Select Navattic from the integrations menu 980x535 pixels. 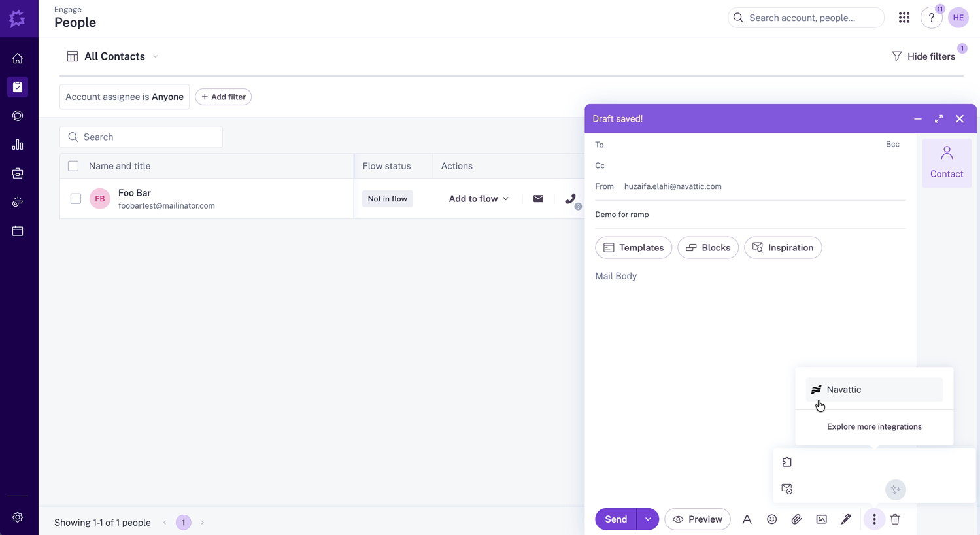coord(843,389)
